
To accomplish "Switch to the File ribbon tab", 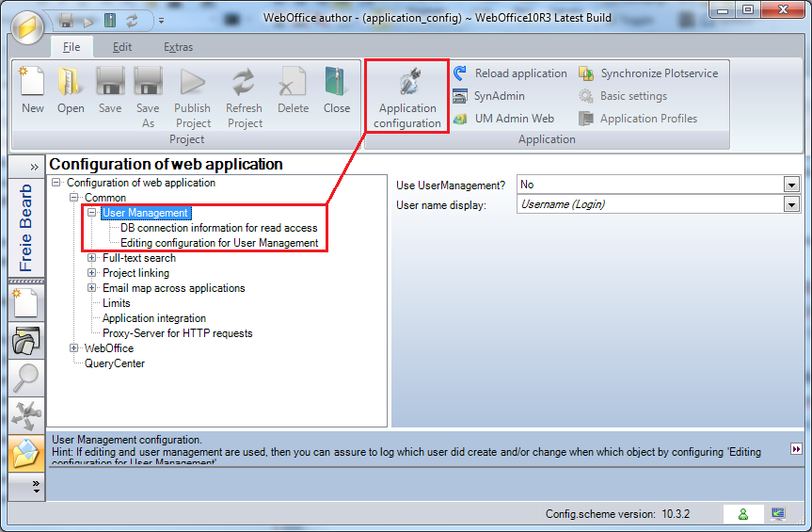I will (72, 47).
